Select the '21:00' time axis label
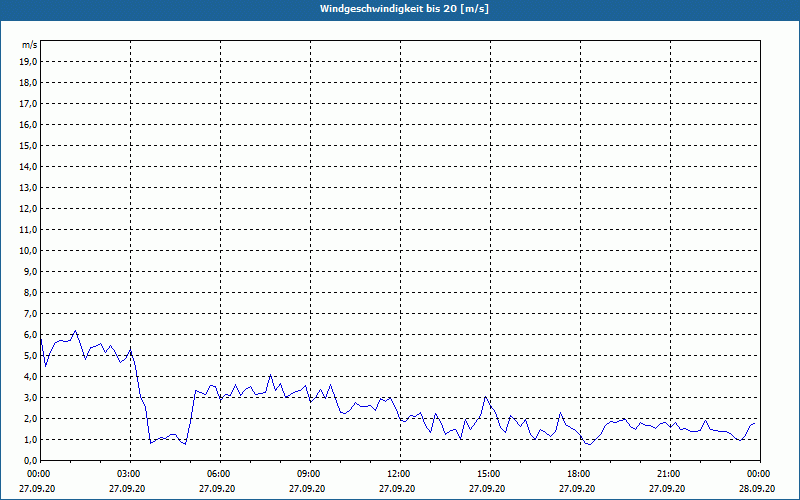Screen dimensions: 800x500 point(667,474)
